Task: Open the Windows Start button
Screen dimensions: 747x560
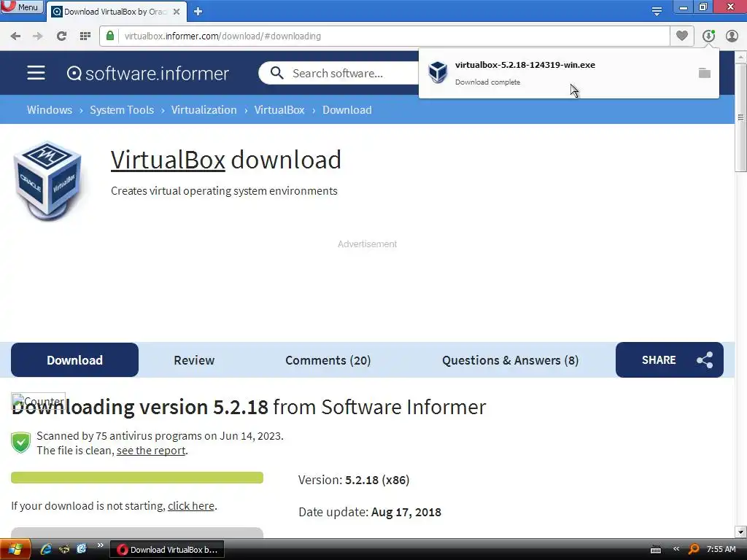Action: 15,550
